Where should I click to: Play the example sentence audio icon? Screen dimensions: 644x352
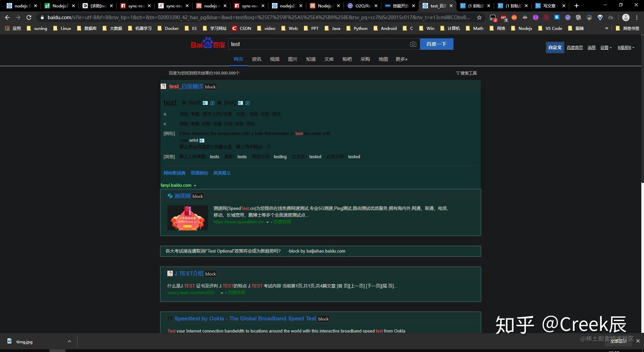202,140
